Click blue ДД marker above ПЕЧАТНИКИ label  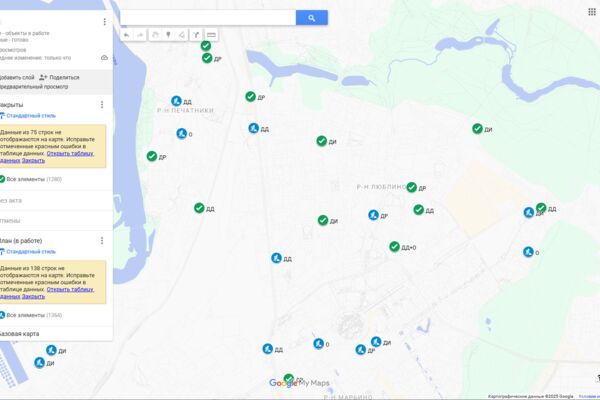pyautogui.click(x=176, y=101)
